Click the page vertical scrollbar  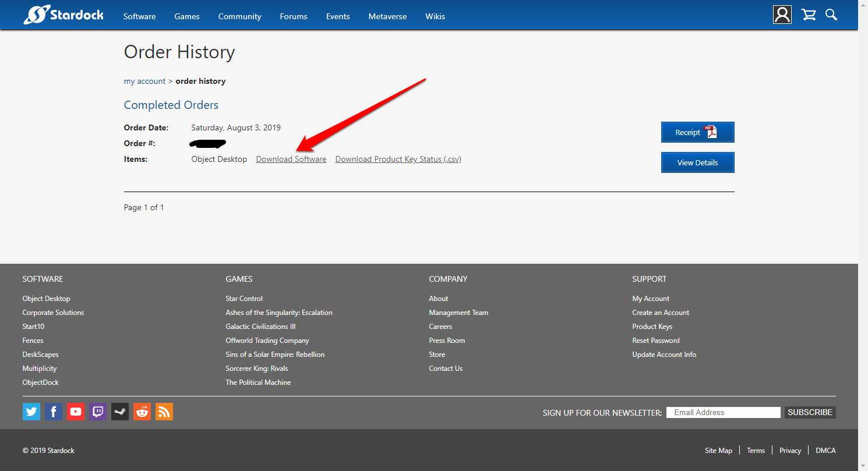863,235
